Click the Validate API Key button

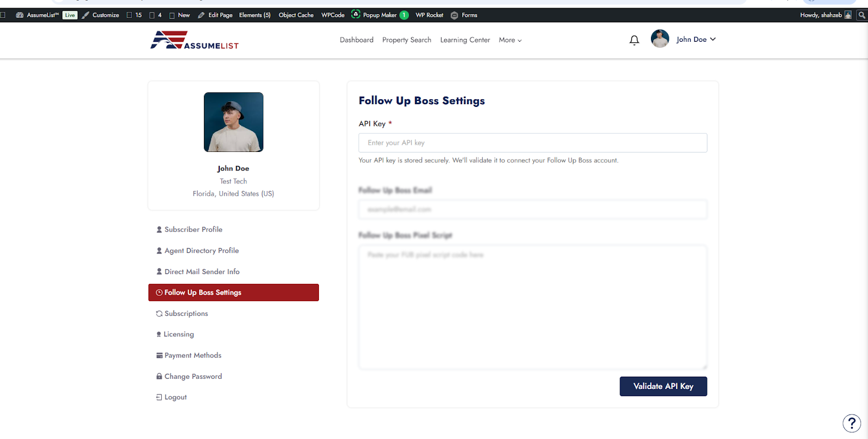(663, 386)
